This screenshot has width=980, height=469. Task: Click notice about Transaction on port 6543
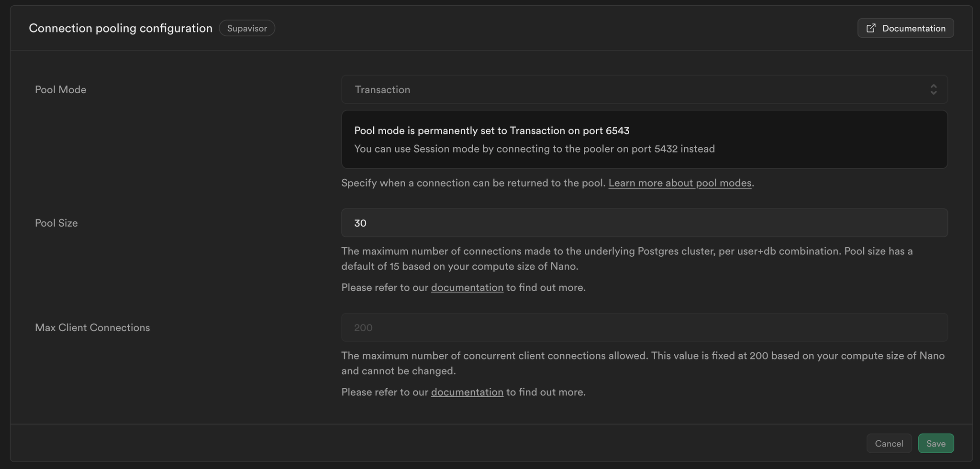492,131
